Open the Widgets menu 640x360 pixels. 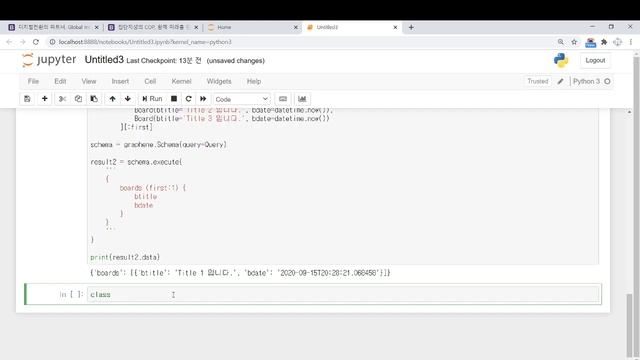219,81
